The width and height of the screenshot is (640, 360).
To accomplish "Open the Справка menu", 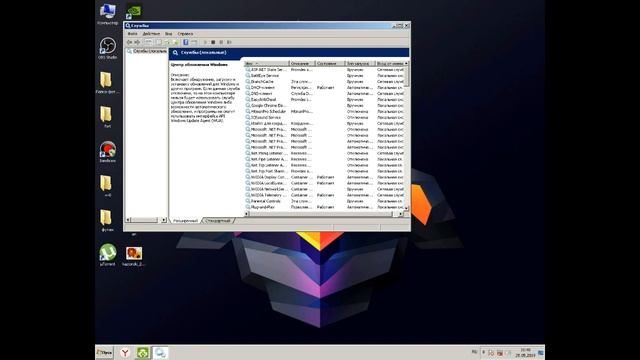I will point(185,34).
